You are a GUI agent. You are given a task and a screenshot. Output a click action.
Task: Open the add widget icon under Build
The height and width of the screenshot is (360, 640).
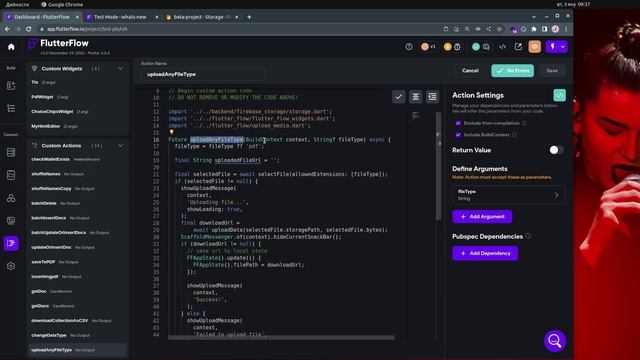tap(11, 86)
